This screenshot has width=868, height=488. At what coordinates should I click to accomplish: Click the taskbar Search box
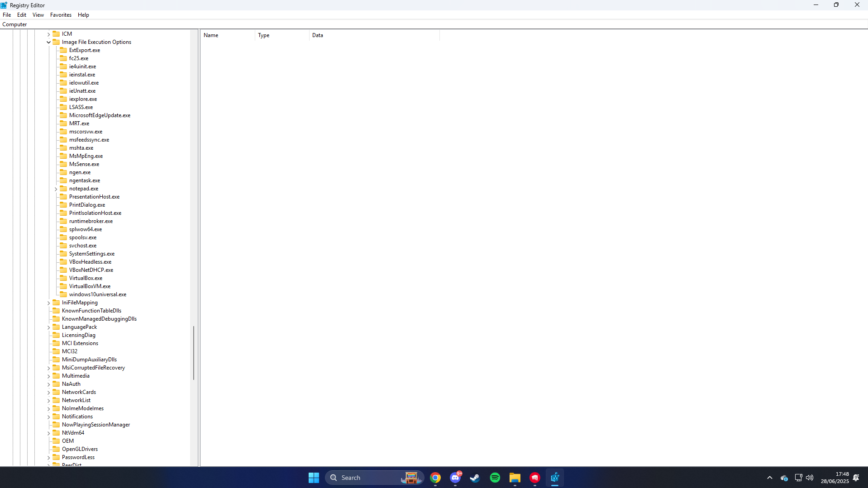375,478
